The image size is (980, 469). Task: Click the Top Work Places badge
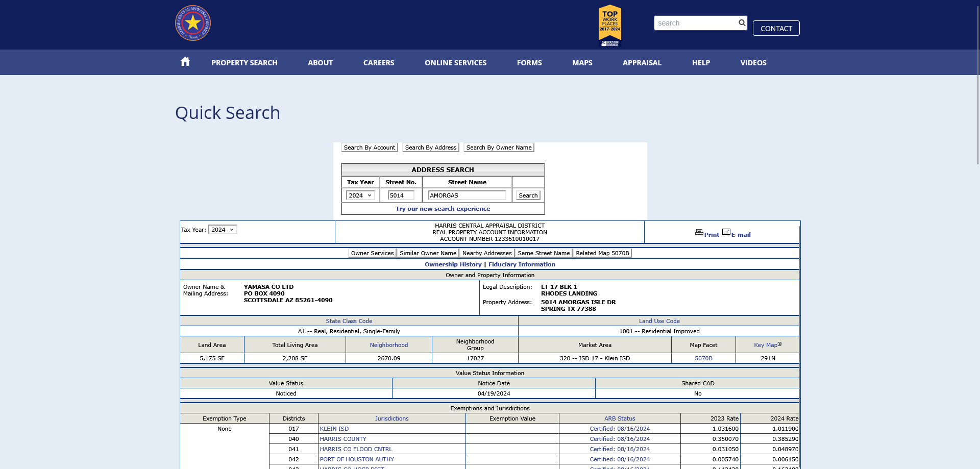pyautogui.click(x=610, y=26)
